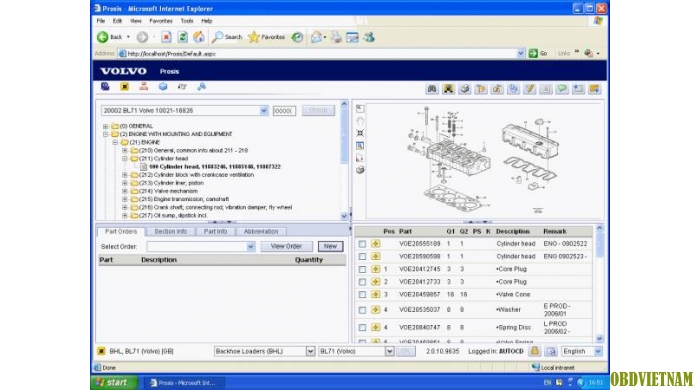This screenshot has width=700, height=390.
Task: Click the wrench tools icon in Prosis toolbar
Action: 201,87
